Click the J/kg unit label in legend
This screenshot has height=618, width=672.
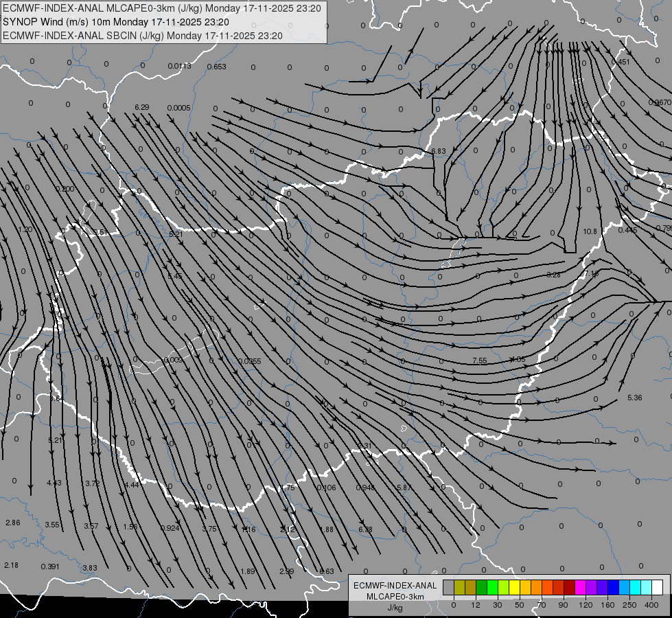point(395,608)
